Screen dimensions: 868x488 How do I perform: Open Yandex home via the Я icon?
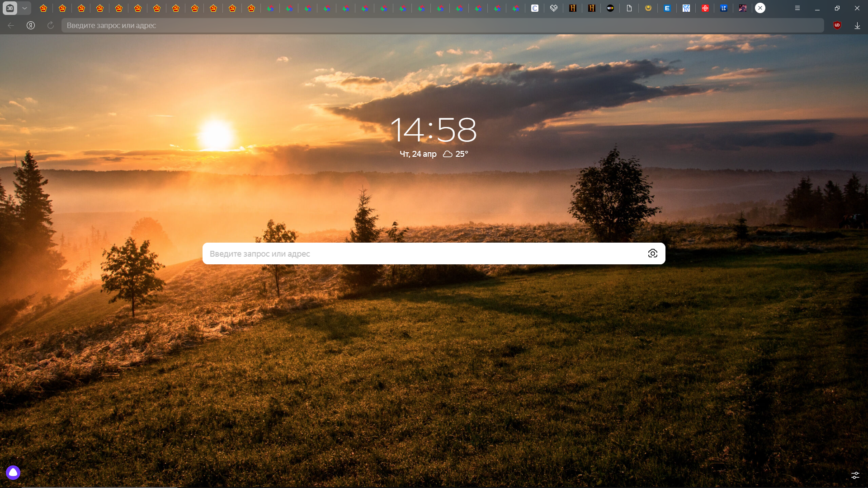[31, 25]
